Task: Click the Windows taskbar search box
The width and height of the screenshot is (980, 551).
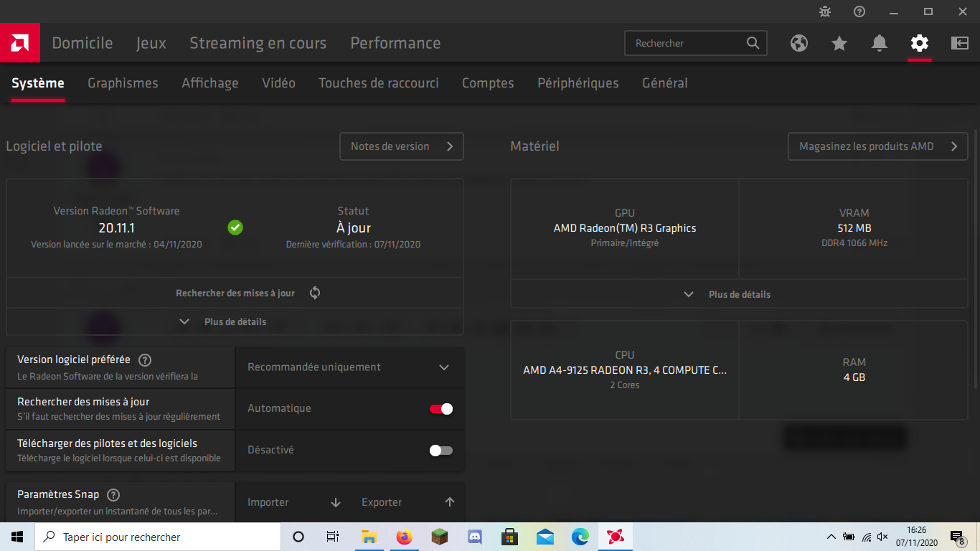Action: coord(158,537)
